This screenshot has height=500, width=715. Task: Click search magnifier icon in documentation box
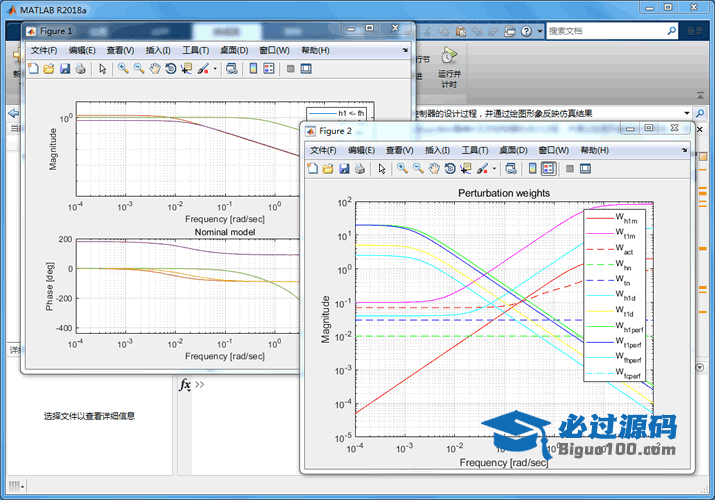671,31
